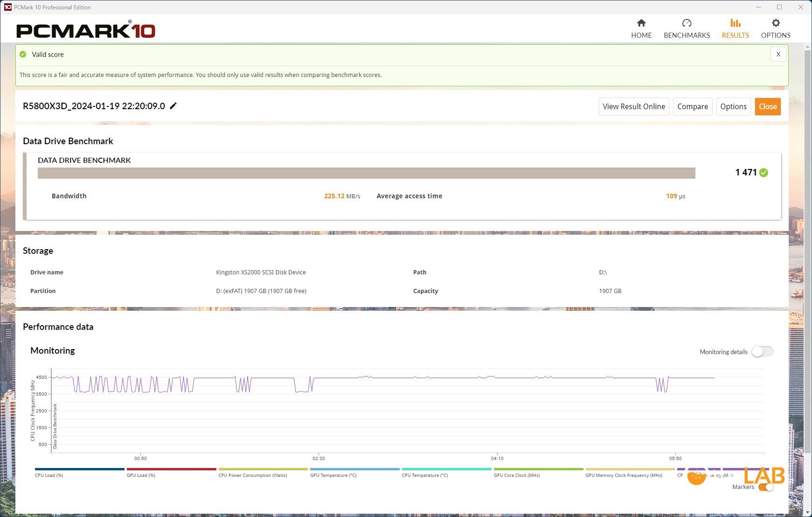Image resolution: width=812 pixels, height=517 pixels.
Task: Click the green checkmark beside score 1 471
Action: tap(763, 173)
